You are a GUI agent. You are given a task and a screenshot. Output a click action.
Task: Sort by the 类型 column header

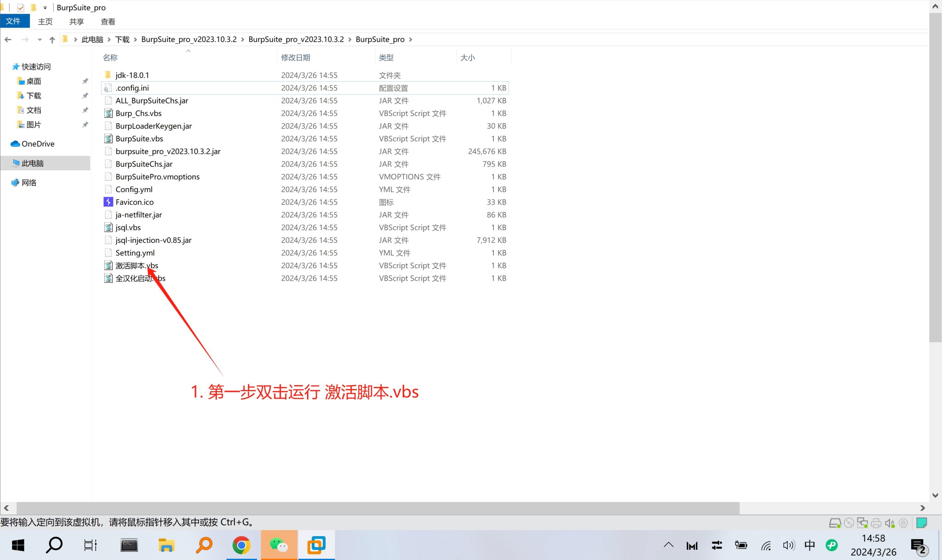pos(386,57)
